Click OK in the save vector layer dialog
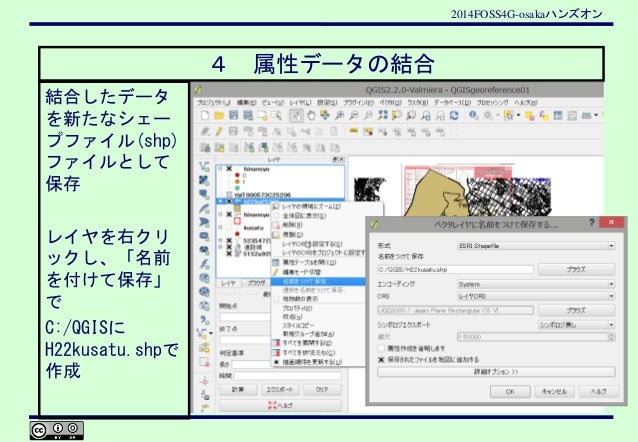The width and height of the screenshot is (638, 442). point(510,392)
